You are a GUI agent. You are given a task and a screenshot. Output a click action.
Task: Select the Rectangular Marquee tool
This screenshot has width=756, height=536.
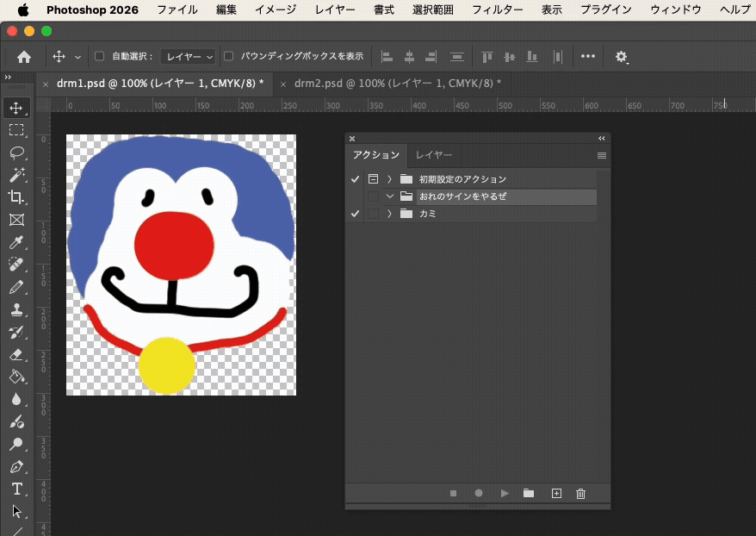pos(16,130)
